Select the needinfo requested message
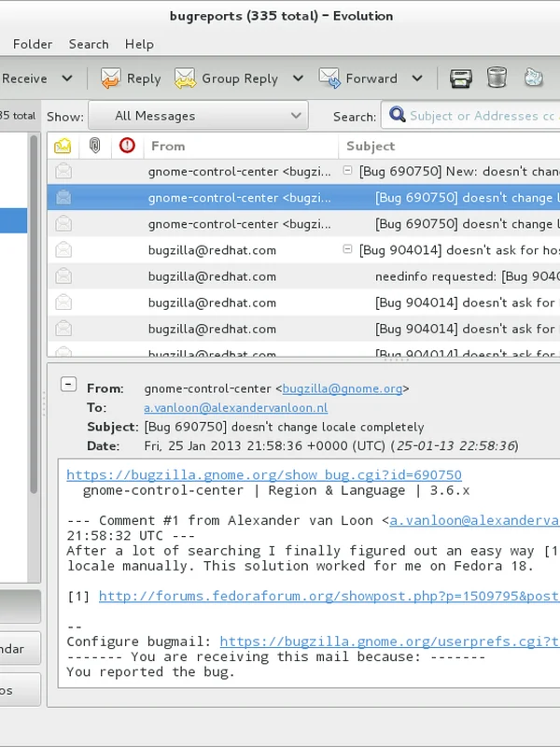560x747 pixels. coord(304,276)
